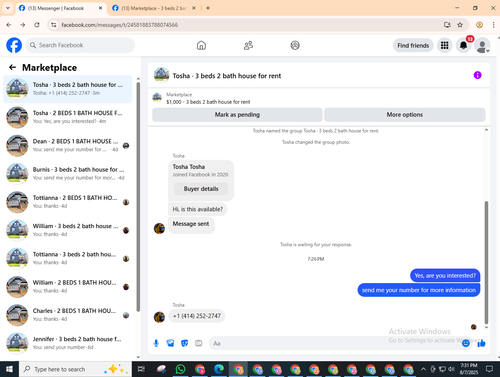Open Charles 2 BEDS 1 BATH conversation

(x=68, y=315)
